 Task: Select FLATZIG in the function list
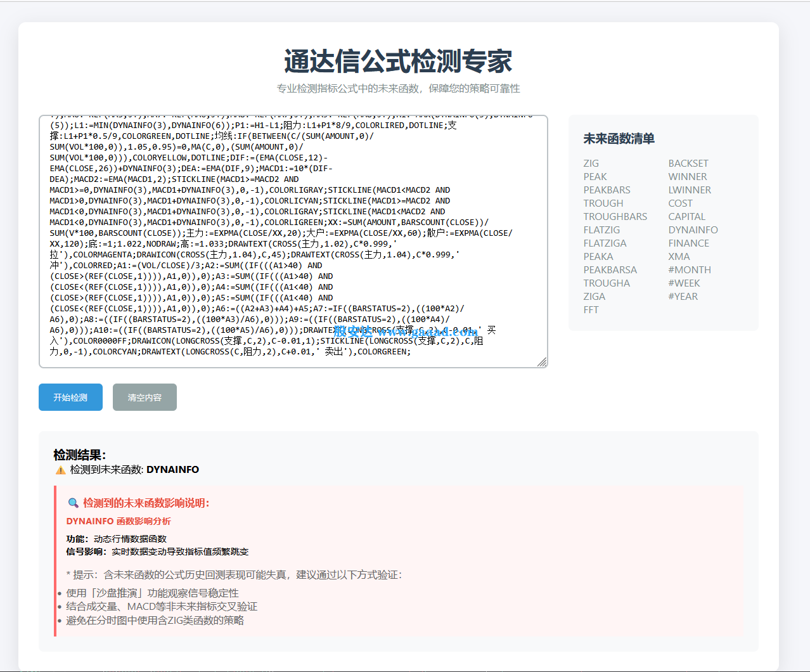[x=602, y=229]
